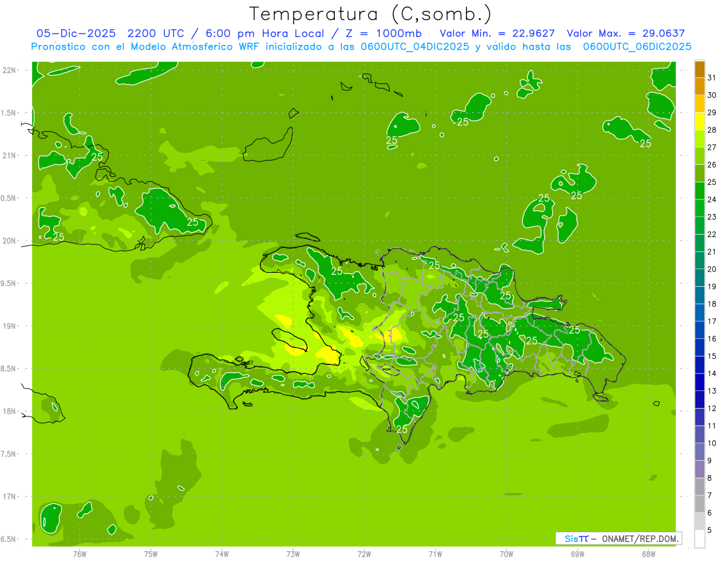Click the '74W' longitude axis label

pos(222,554)
